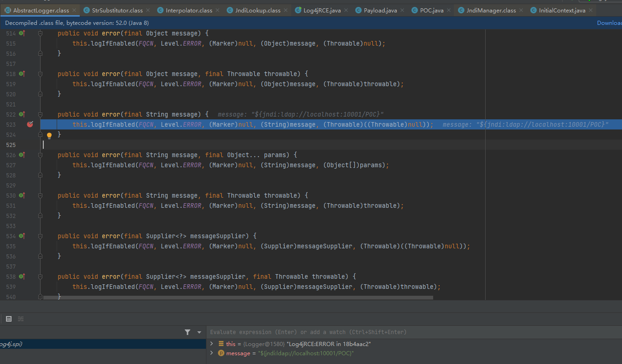
Task: Switch to the InitialContext.java tab
Action: click(562, 10)
